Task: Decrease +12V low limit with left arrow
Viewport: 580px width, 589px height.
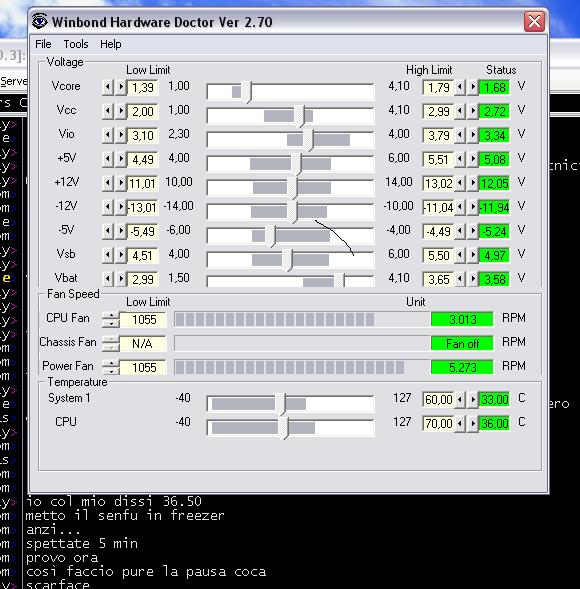Action: coord(108,184)
